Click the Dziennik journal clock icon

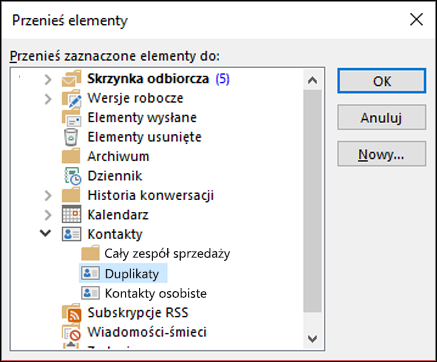72,176
